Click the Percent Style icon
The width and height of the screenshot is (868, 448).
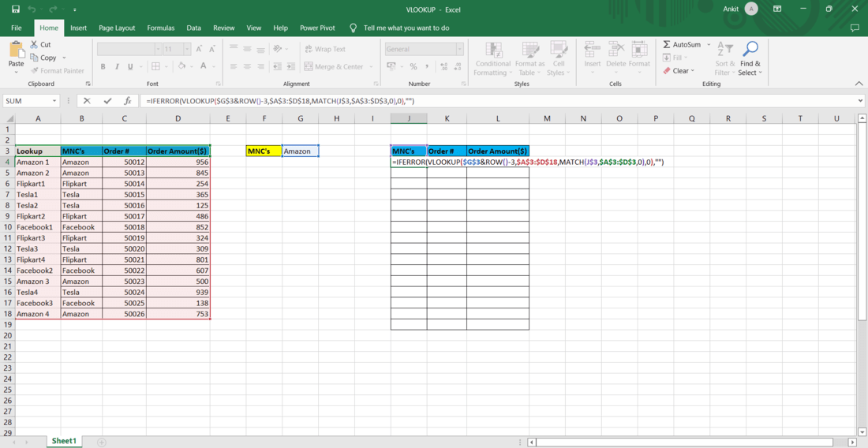point(413,66)
